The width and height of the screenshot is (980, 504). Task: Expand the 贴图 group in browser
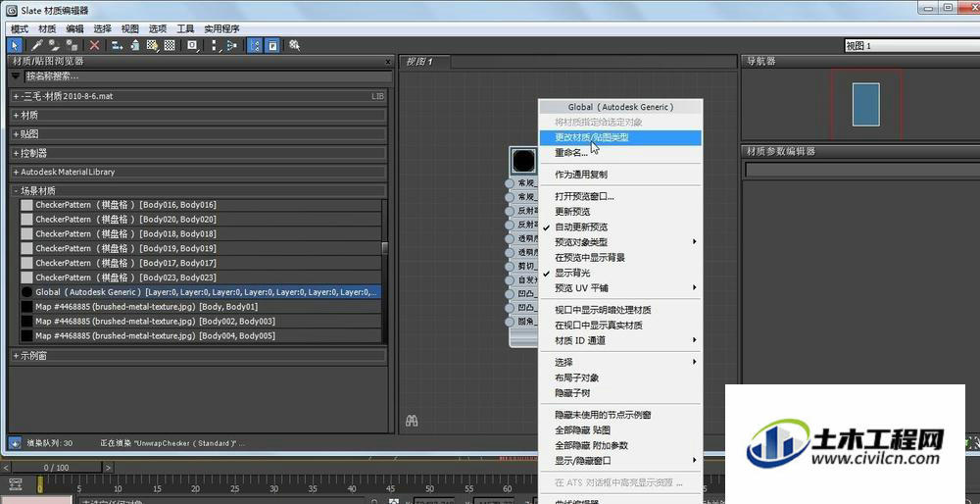tap(199, 133)
